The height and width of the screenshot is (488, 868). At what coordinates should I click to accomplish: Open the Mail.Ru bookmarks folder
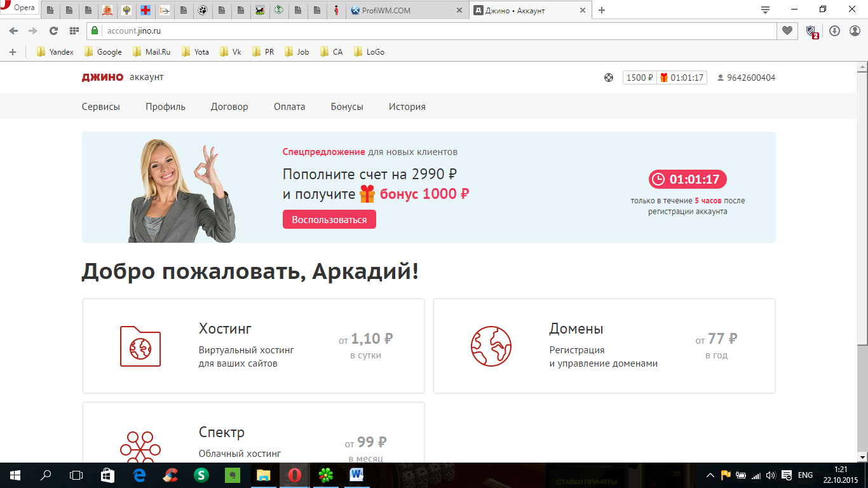[151, 52]
